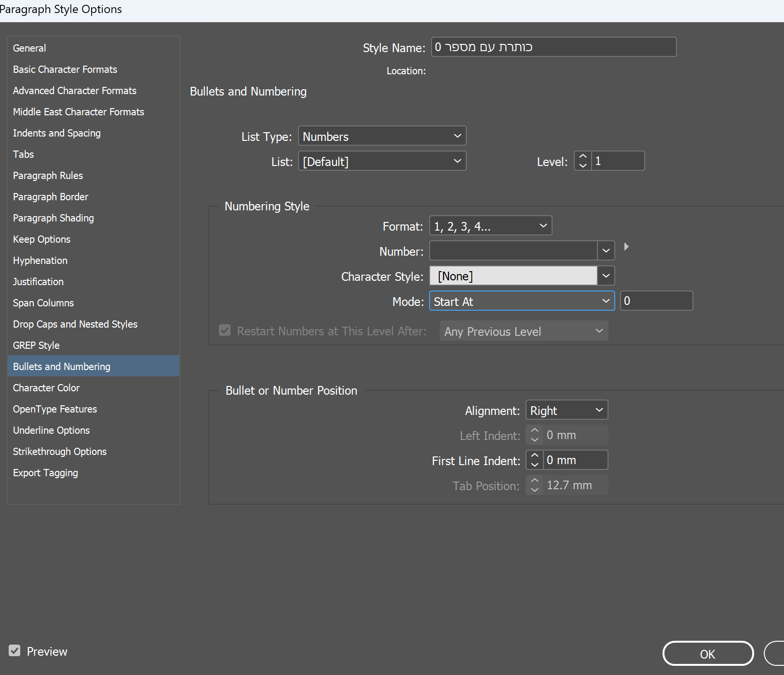Screen dimensions: 784x675
Task: Click the First Line Indent stepper arrows
Action: pyautogui.click(x=534, y=460)
